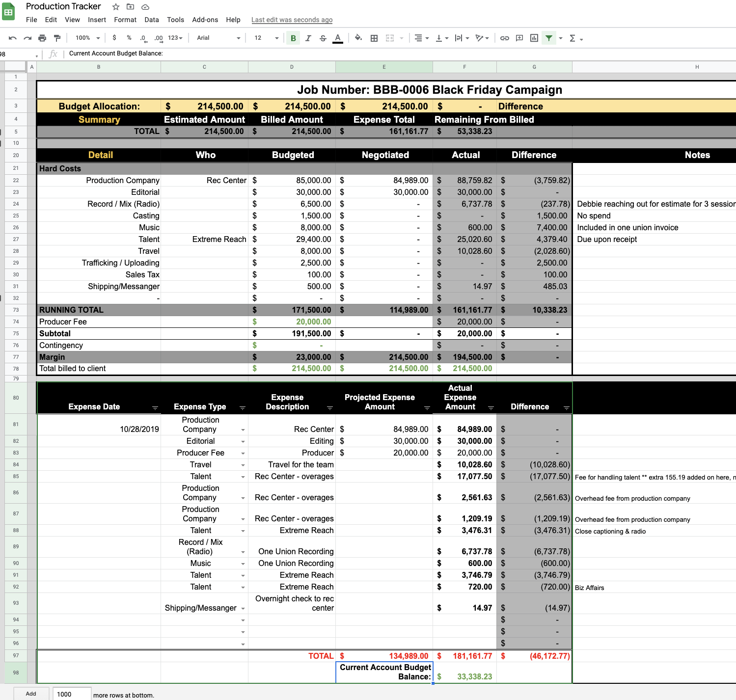Open the Tools menu

click(x=175, y=20)
